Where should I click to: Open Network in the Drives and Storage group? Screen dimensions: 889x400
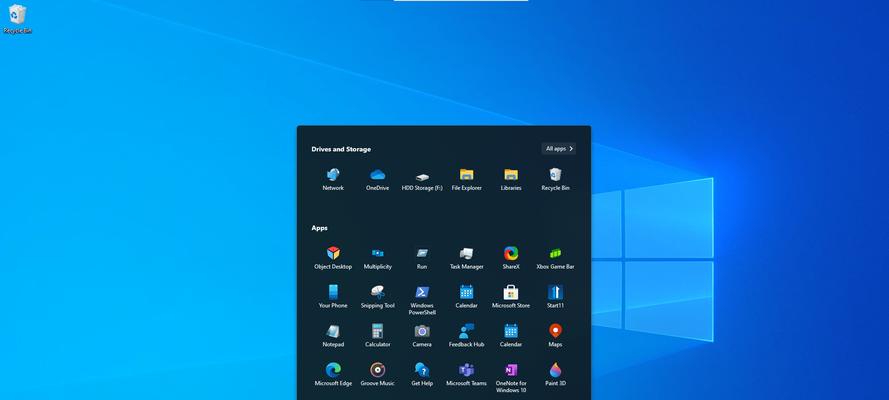point(333,180)
